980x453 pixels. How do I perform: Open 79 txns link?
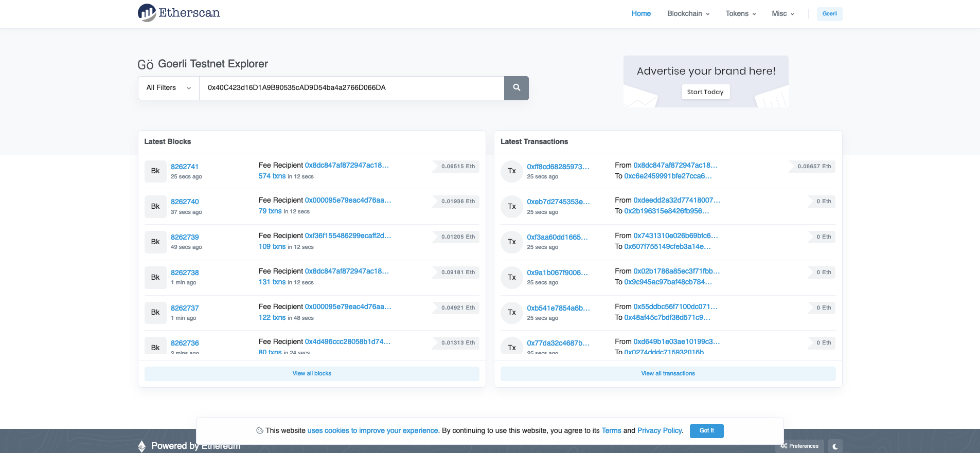click(x=270, y=211)
